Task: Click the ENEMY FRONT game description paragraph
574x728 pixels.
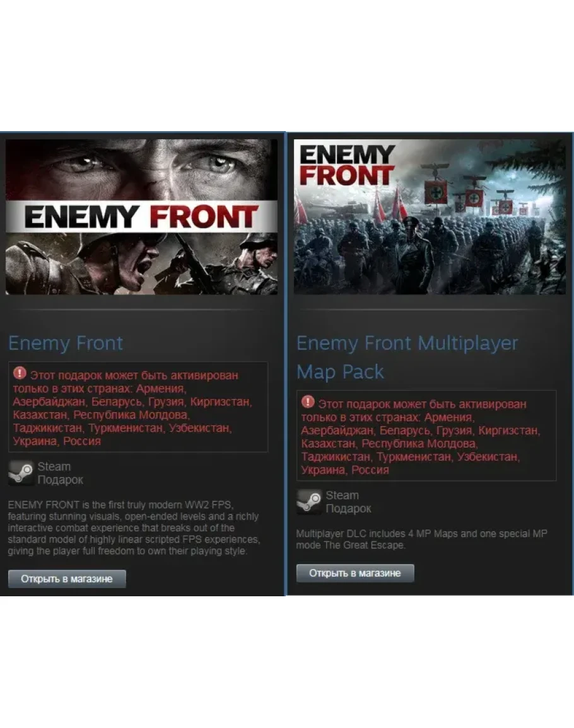Action: click(x=134, y=528)
